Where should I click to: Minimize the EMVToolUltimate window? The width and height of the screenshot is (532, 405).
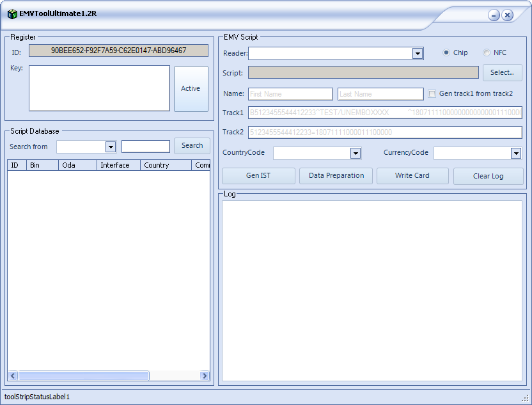pos(494,15)
